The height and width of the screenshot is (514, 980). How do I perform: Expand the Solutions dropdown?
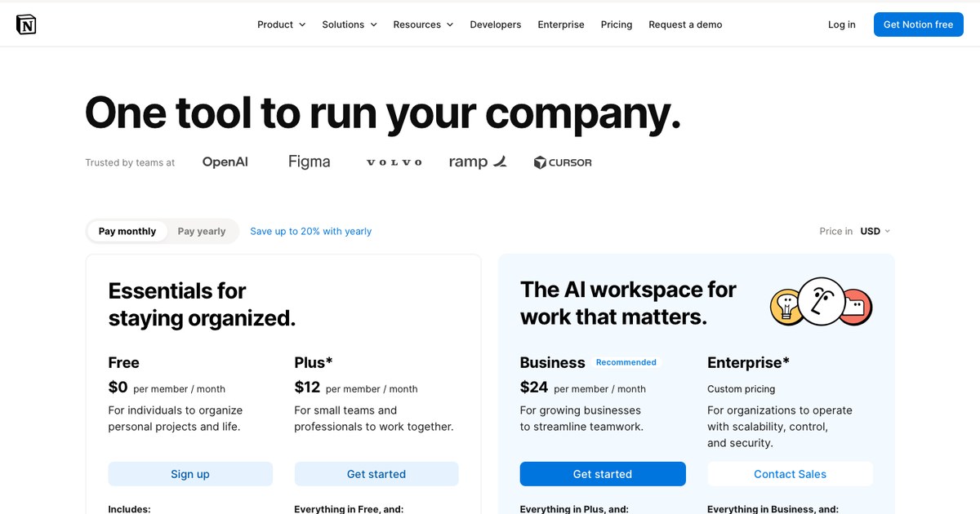(x=350, y=24)
